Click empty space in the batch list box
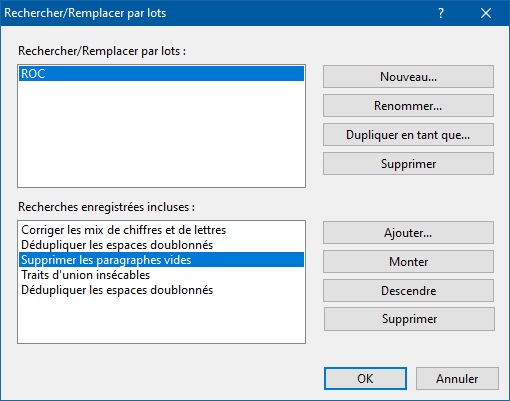510x401 pixels. pyautogui.click(x=161, y=133)
